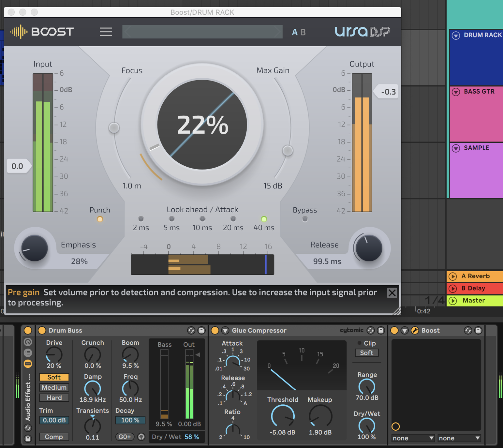The width and height of the screenshot is (503, 448).
Task: Expand the Glue Compressor sidechain triangle
Action: (225, 330)
